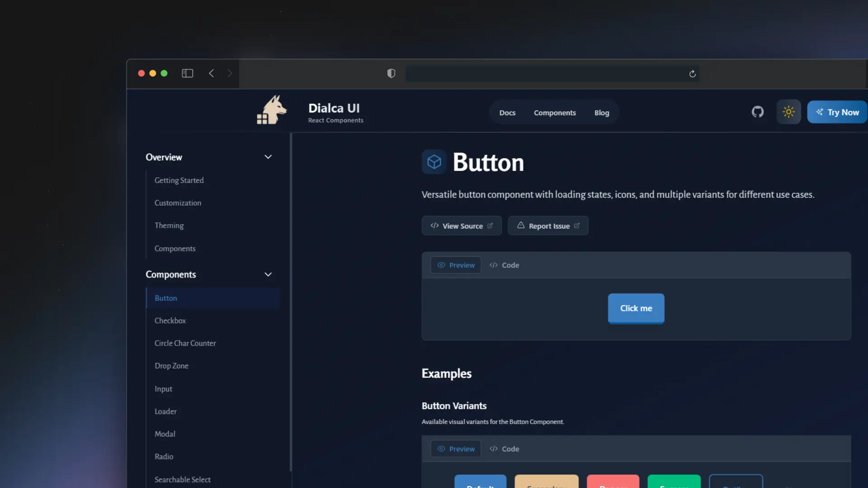Open the GitHub repository icon
Screen dimensions: 868x488
pyautogui.click(x=758, y=112)
